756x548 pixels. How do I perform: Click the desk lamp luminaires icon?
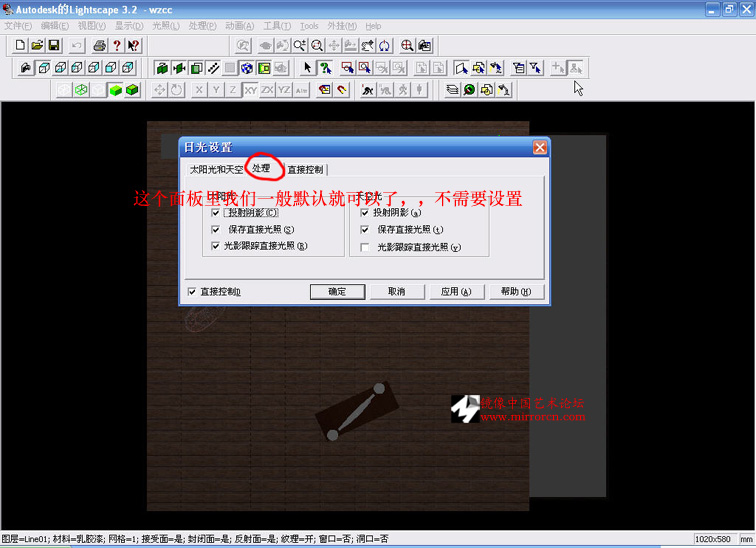[504, 90]
